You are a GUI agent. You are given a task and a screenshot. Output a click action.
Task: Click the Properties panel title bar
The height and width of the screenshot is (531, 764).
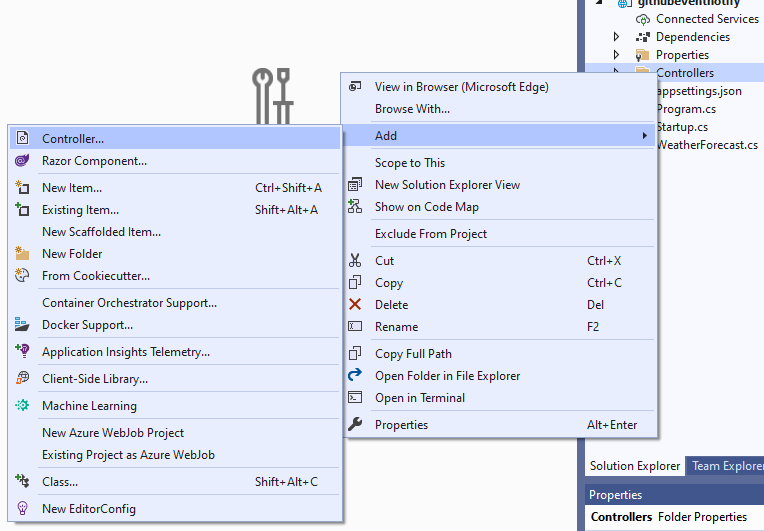674,494
